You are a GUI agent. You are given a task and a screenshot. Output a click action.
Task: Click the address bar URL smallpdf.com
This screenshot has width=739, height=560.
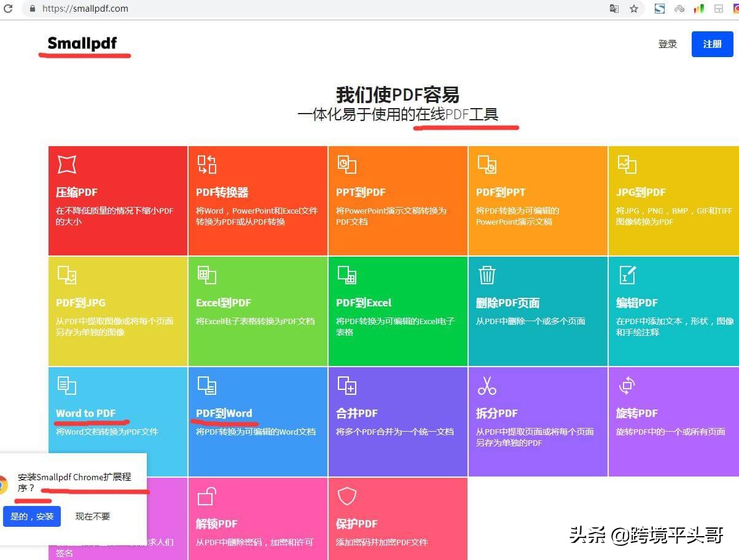pos(85,9)
